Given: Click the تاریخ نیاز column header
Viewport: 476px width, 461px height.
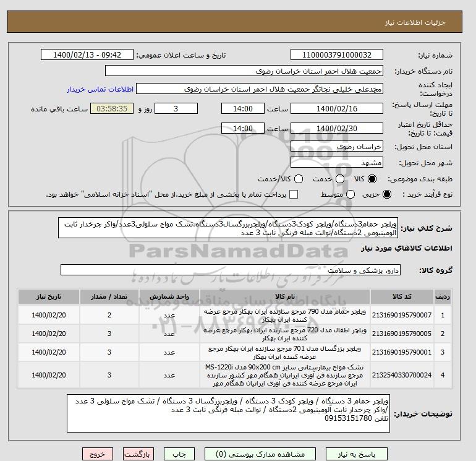Looking at the screenshot, I should (49, 296).
